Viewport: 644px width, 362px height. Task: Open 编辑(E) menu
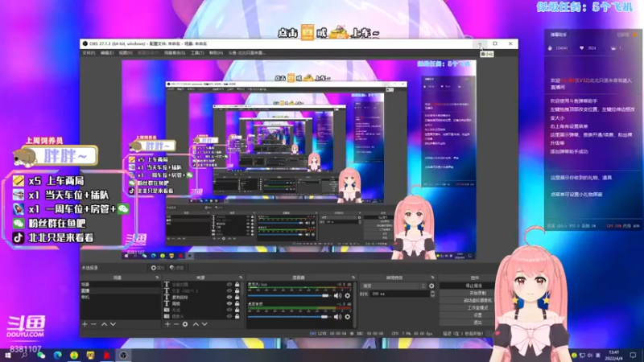coord(107,53)
